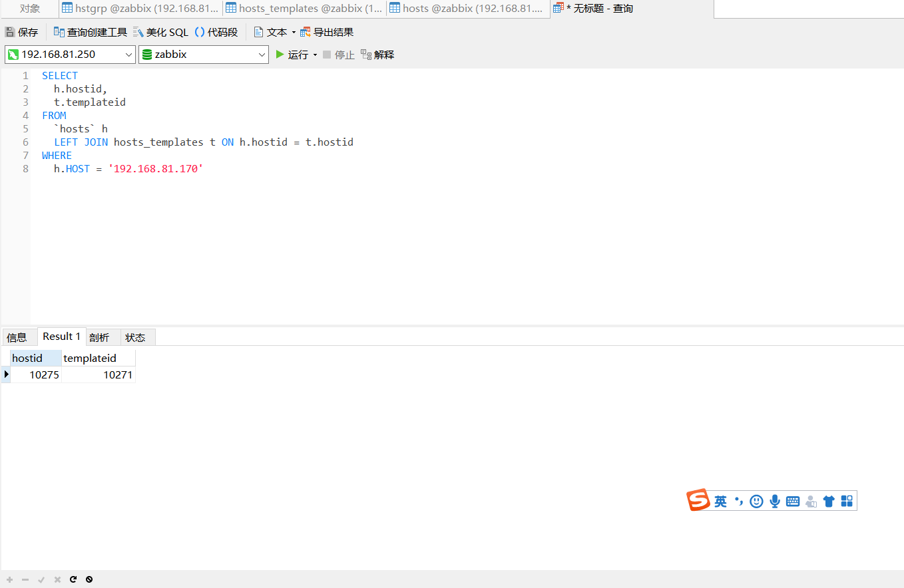Select the Result 1 tab
Viewport: 904px width, 588px height.
click(x=62, y=337)
